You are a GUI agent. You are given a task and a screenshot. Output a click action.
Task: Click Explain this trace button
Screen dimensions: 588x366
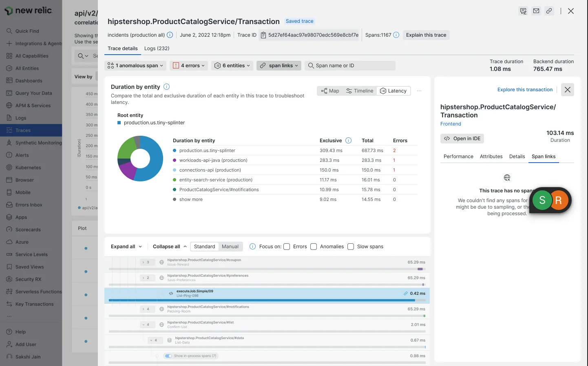tap(426, 35)
